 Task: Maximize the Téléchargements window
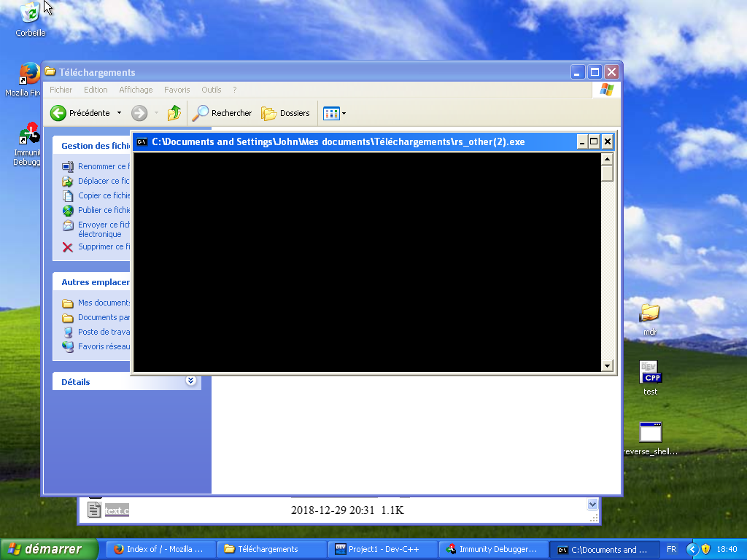[595, 72]
